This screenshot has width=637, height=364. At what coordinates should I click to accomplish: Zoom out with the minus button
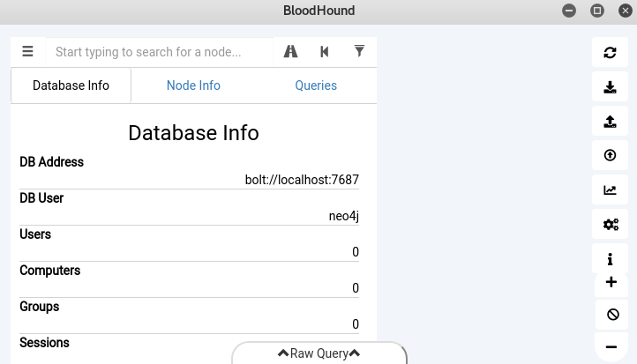click(611, 347)
